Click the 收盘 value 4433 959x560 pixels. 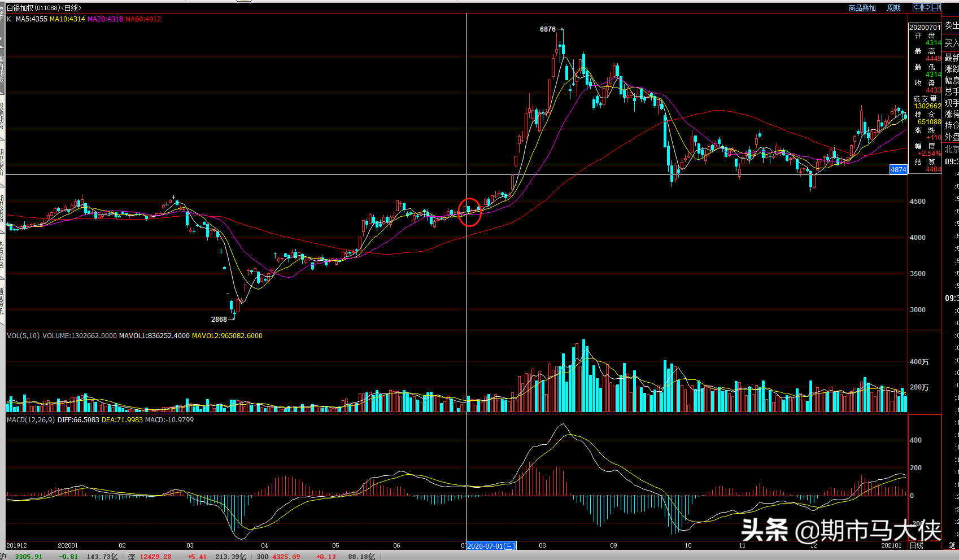933,90
